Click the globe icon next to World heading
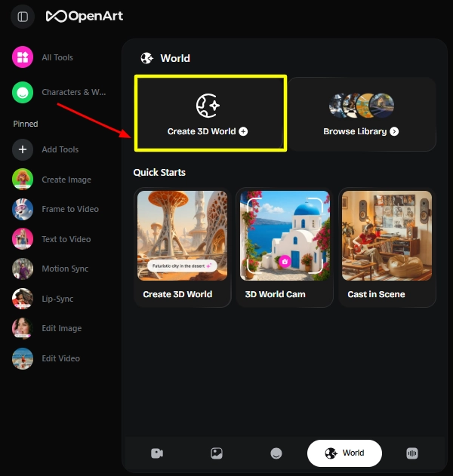This screenshot has width=453, height=476. pyautogui.click(x=147, y=58)
